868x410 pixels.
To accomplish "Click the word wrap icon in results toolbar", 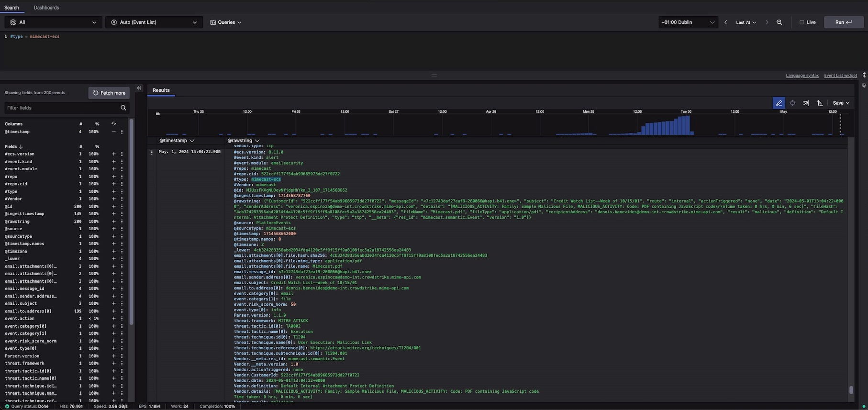I will [806, 103].
